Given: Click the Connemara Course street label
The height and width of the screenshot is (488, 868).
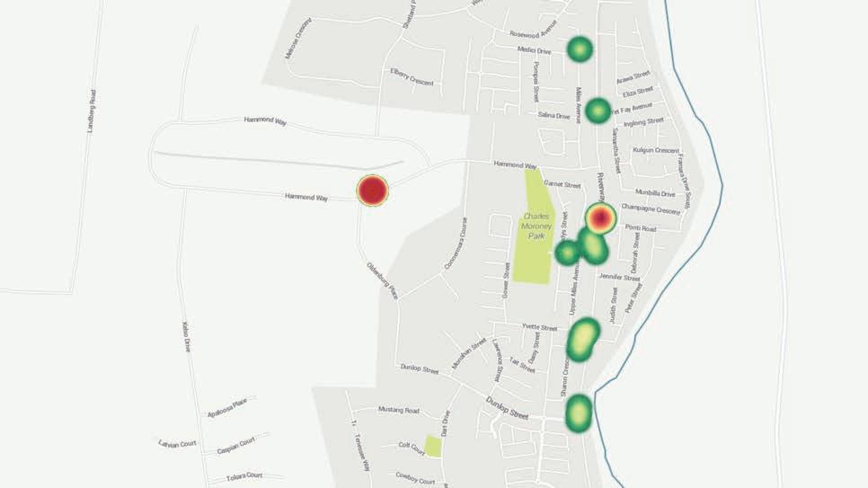Looking at the screenshot, I should point(456,244).
